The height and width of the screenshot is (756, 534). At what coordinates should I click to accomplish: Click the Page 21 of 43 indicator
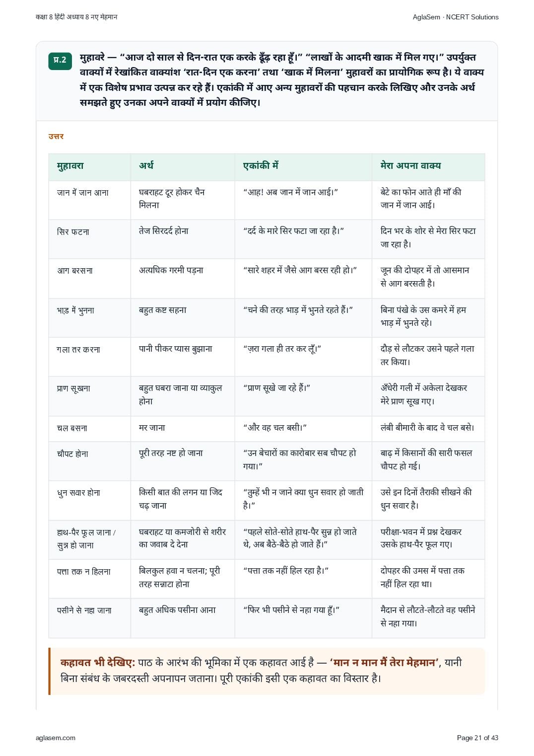pyautogui.click(x=477, y=738)
